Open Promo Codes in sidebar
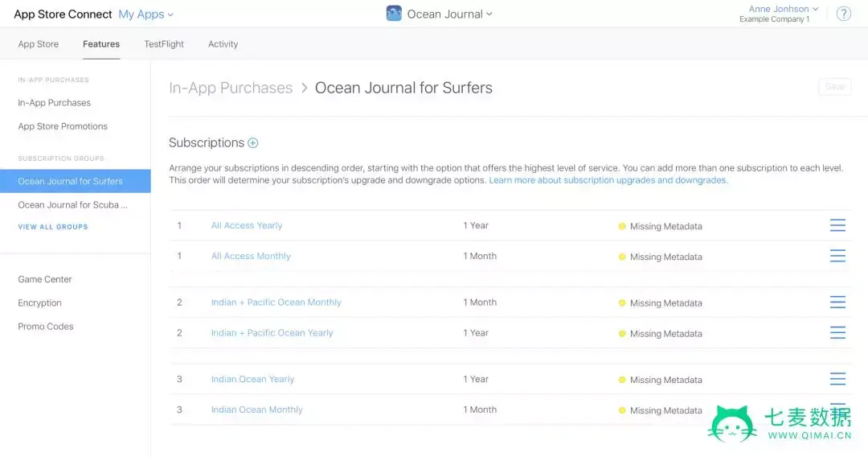 click(45, 327)
